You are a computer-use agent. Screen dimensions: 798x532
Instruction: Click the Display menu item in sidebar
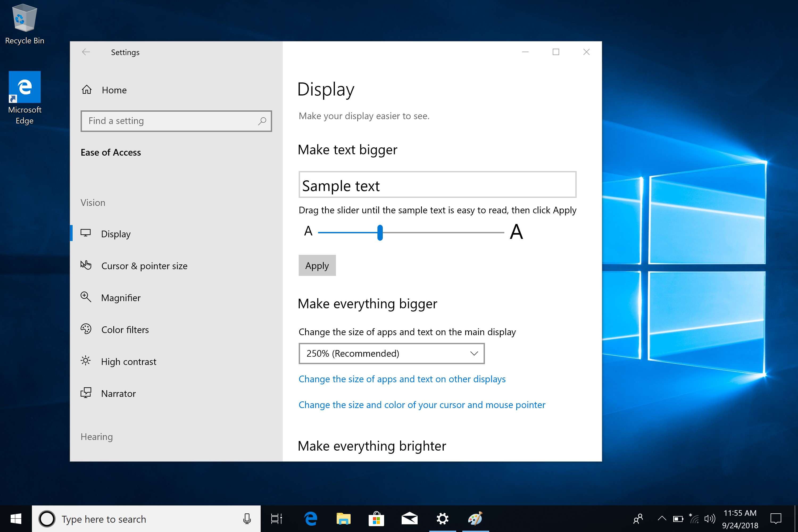coord(116,233)
